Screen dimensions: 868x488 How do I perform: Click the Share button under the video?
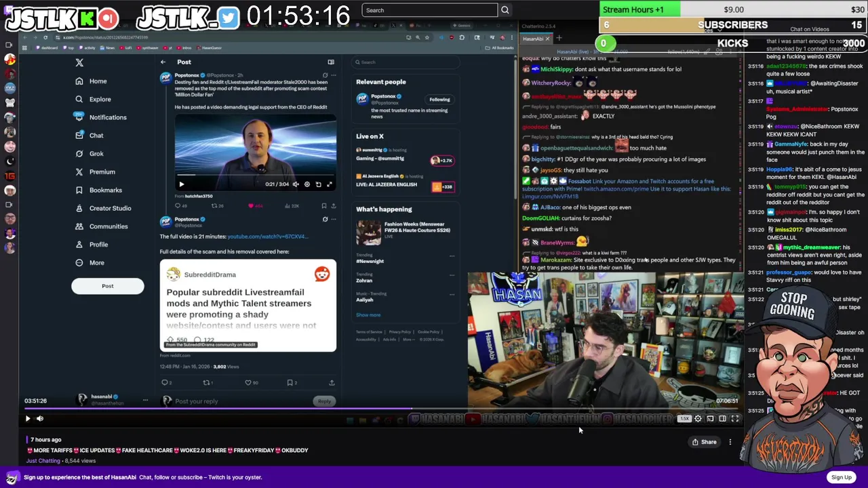(x=704, y=442)
